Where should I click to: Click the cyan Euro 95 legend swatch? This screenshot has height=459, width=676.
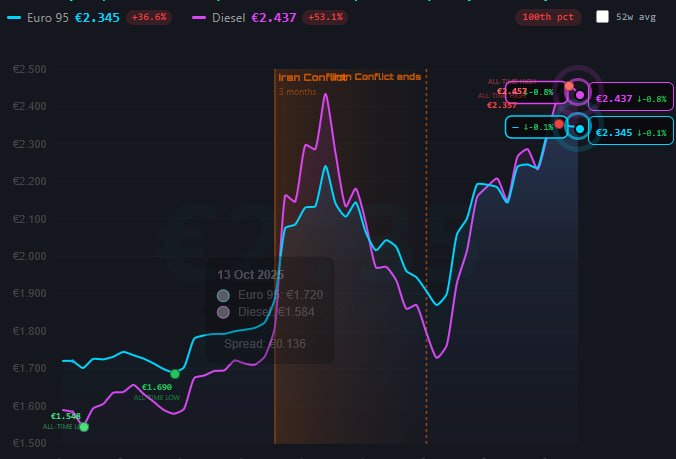point(14,18)
